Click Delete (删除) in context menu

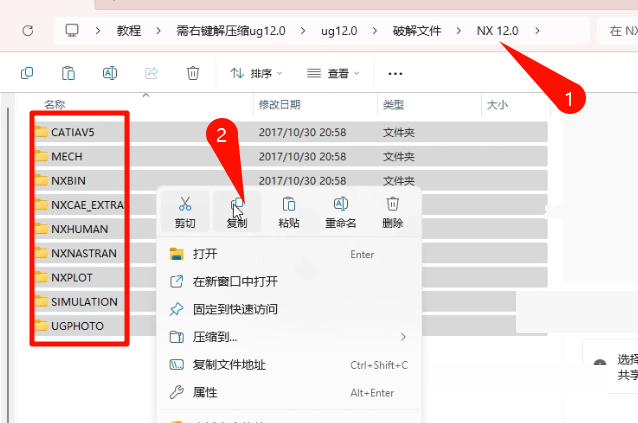click(x=393, y=212)
